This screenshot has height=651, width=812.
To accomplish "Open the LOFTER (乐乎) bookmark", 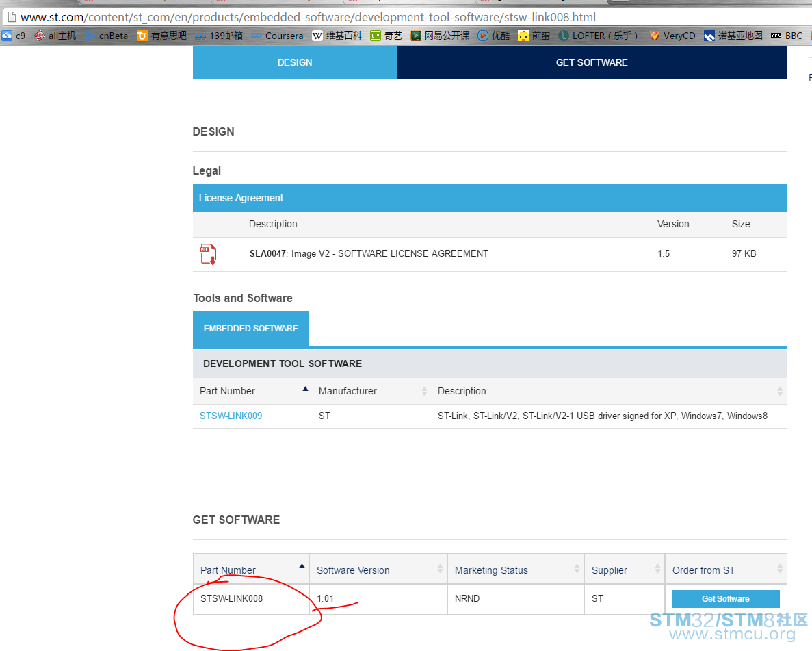I will [x=598, y=36].
